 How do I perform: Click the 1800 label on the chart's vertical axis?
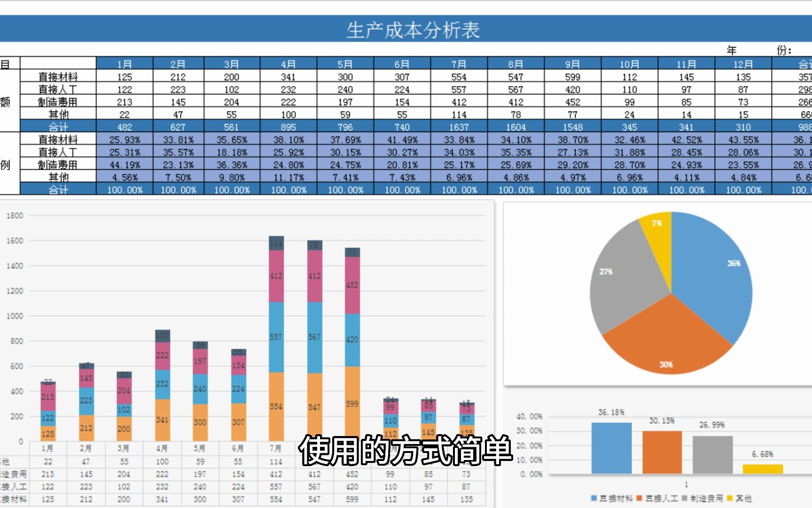15,215
